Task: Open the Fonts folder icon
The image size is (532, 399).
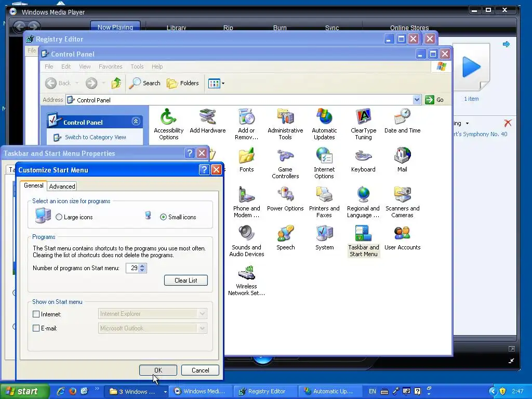Action: point(246,160)
